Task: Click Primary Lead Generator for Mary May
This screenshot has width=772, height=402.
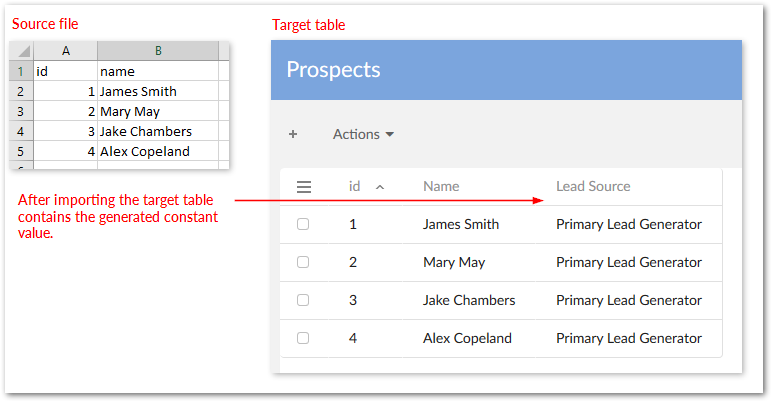Action: coord(628,262)
